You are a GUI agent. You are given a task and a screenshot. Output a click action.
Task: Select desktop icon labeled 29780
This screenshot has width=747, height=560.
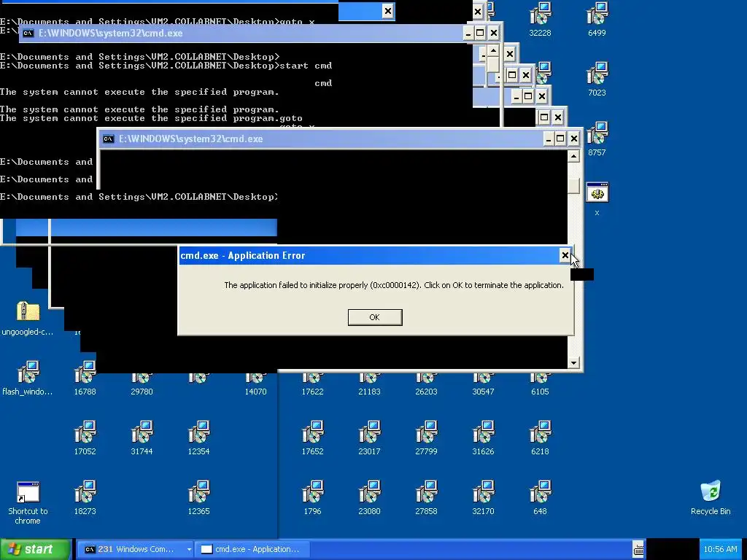coord(142,384)
